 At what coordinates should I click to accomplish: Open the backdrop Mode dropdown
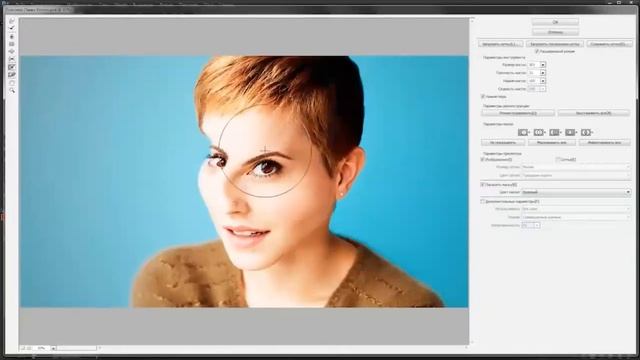tap(576, 217)
